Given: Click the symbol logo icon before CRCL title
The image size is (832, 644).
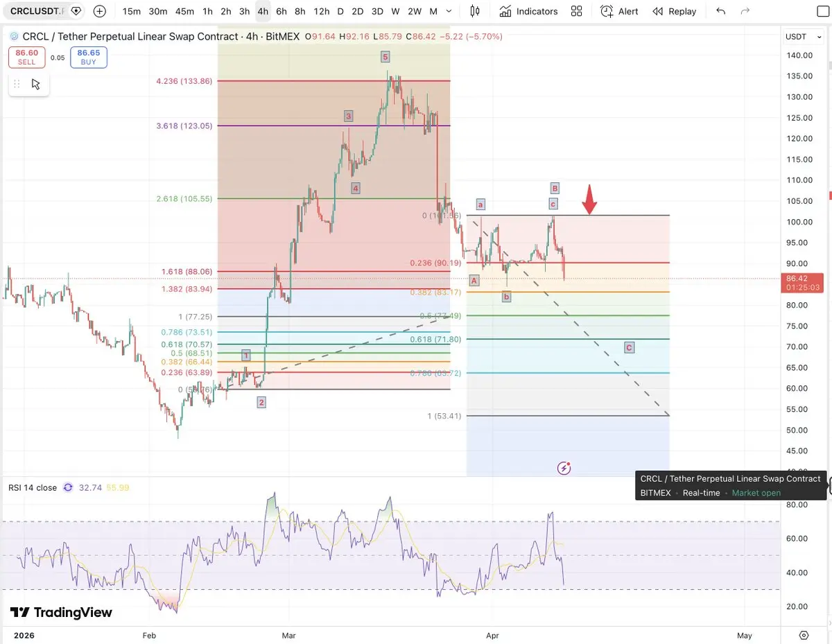Looking at the screenshot, I should click(x=14, y=36).
